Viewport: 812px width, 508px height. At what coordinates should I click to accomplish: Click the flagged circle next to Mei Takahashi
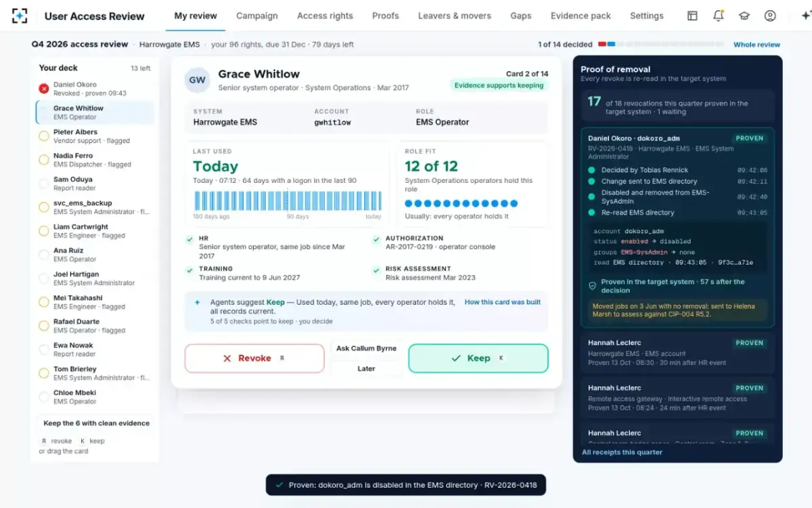(x=44, y=302)
